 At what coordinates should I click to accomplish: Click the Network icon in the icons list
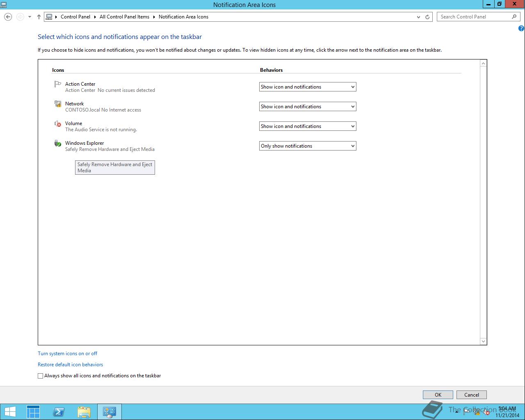pyautogui.click(x=57, y=104)
